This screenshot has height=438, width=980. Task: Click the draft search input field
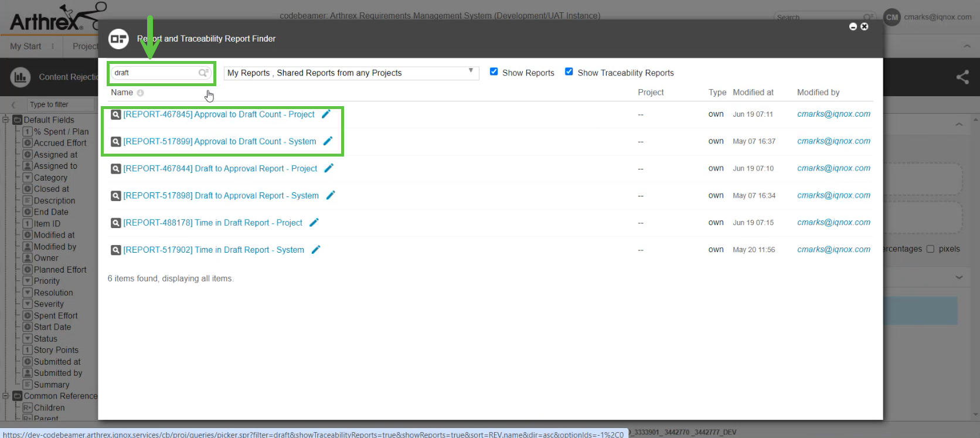pos(155,73)
